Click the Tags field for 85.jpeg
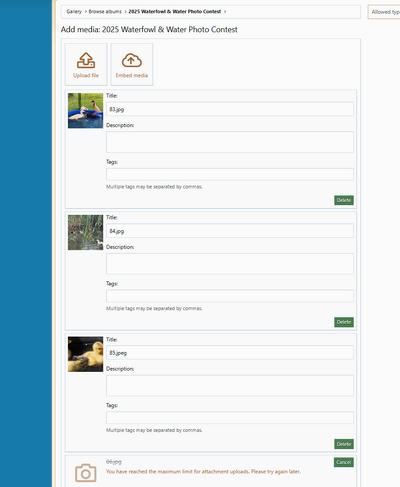The width and height of the screenshot is (400, 487). click(x=230, y=418)
